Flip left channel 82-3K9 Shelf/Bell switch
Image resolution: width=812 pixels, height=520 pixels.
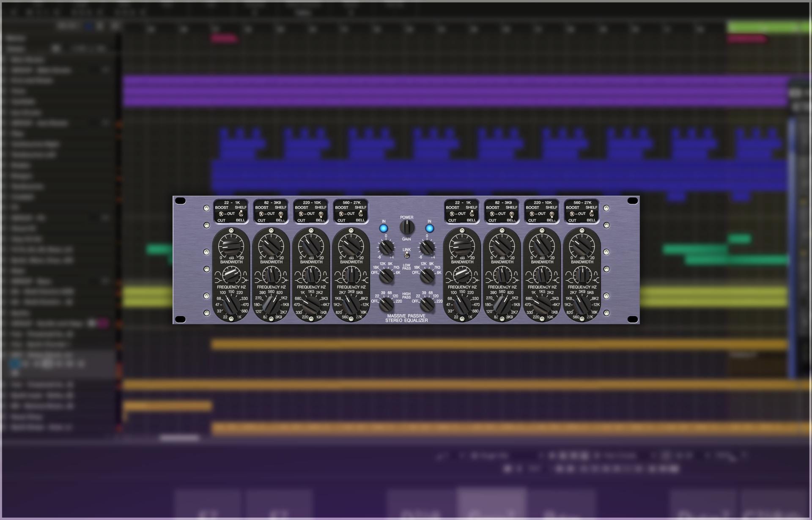[281, 214]
